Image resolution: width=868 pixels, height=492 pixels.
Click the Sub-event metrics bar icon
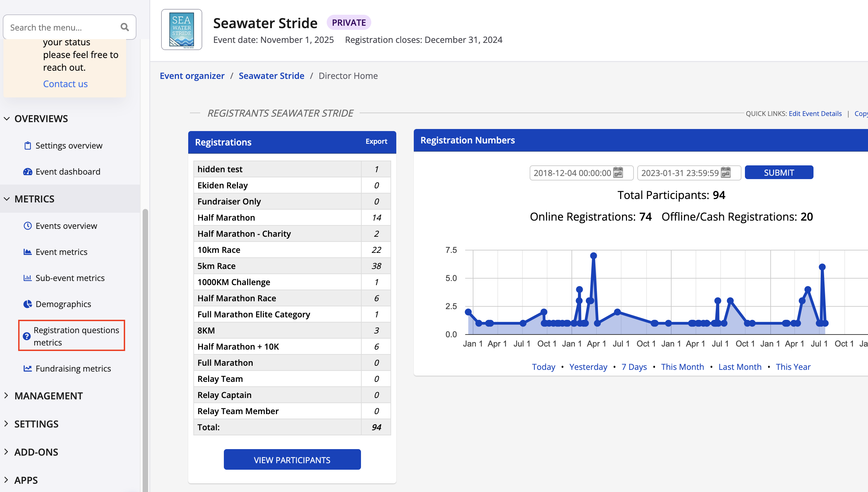coord(27,278)
